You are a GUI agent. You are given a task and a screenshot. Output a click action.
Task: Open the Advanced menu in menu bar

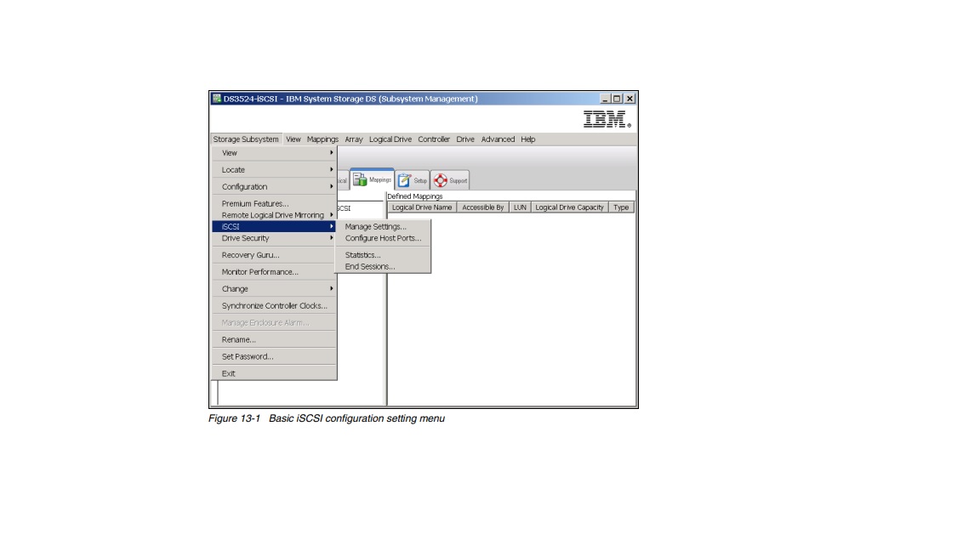[498, 139]
